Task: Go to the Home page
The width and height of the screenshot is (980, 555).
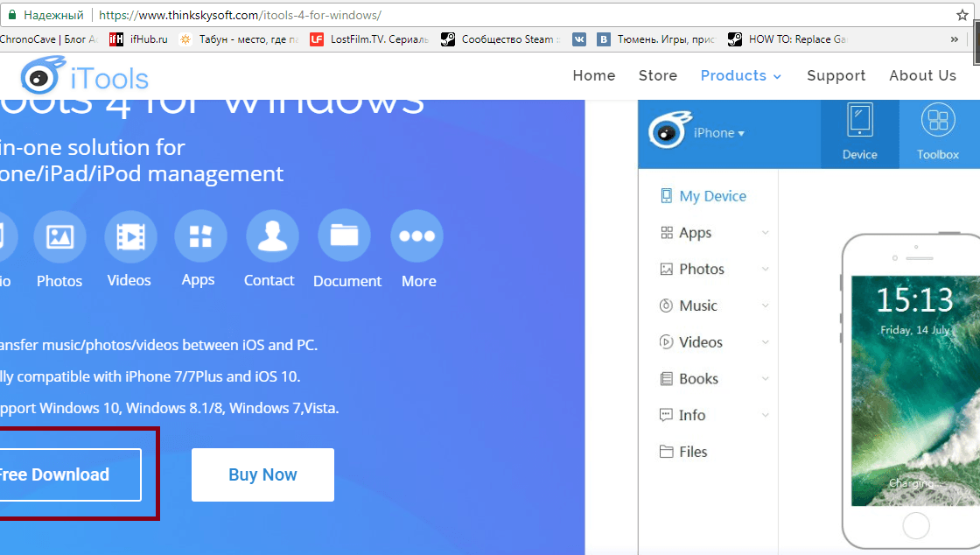Action: pos(594,75)
